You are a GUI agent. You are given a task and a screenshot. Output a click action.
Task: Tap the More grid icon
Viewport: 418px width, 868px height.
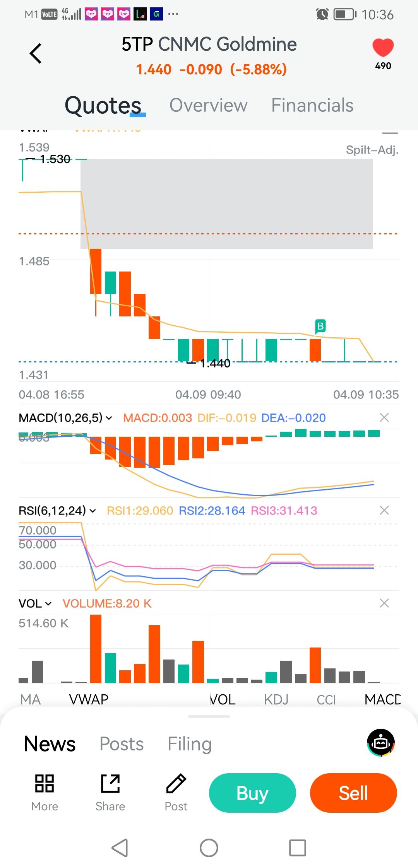click(45, 784)
